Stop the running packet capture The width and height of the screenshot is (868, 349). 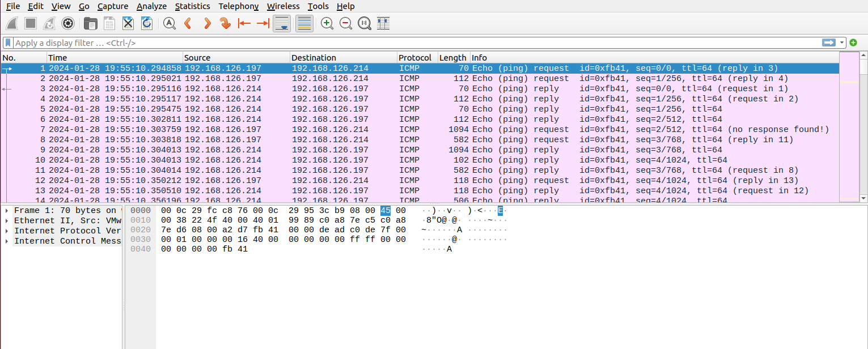(29, 23)
